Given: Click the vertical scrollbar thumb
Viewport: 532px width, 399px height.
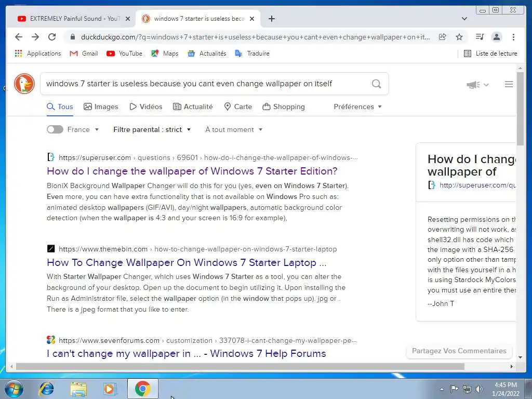Looking at the screenshot, I should [520, 109].
